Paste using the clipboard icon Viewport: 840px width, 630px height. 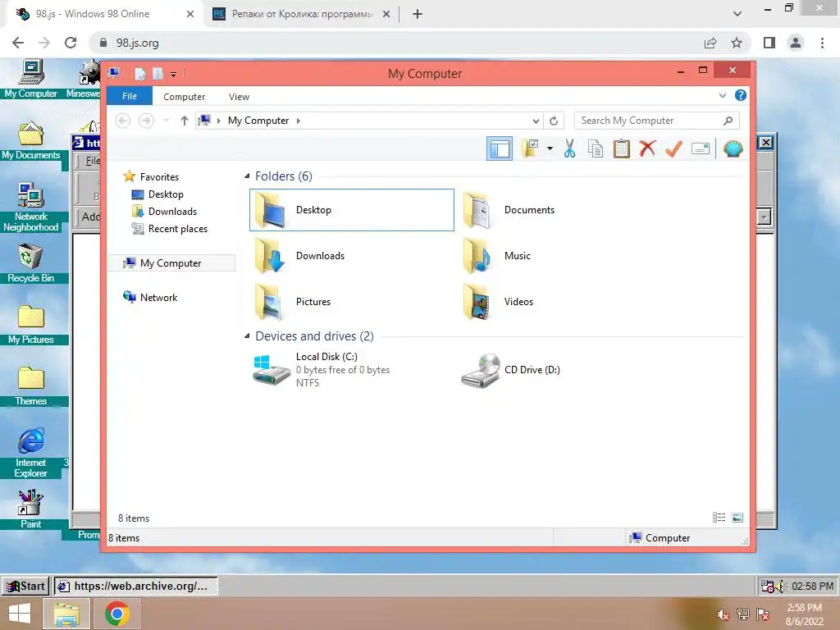pos(622,148)
